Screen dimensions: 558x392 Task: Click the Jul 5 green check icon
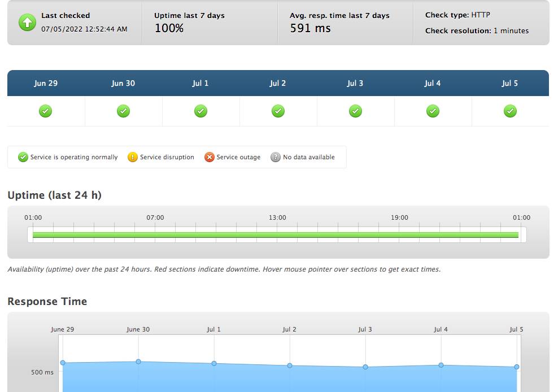pos(510,111)
